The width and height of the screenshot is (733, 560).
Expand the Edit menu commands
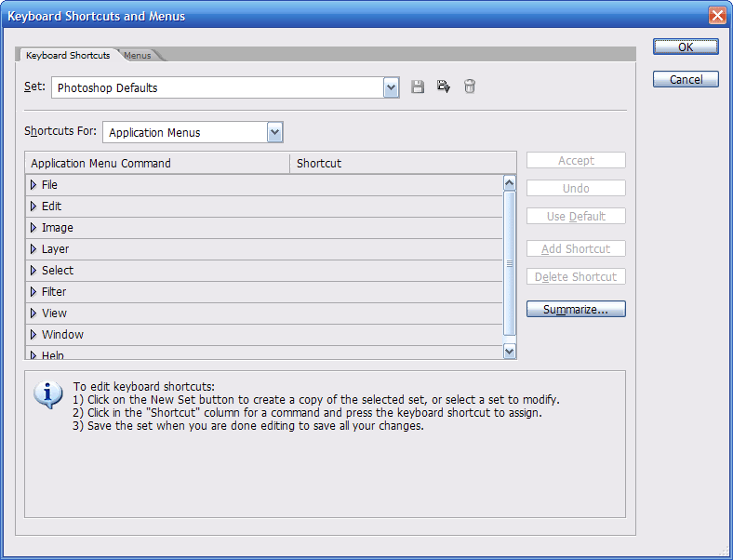point(33,207)
